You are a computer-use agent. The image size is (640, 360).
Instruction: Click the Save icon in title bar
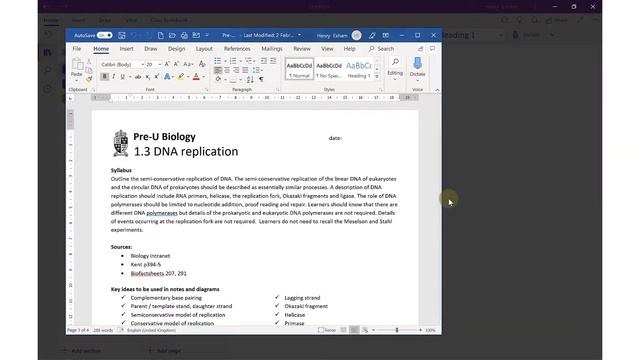(122, 36)
